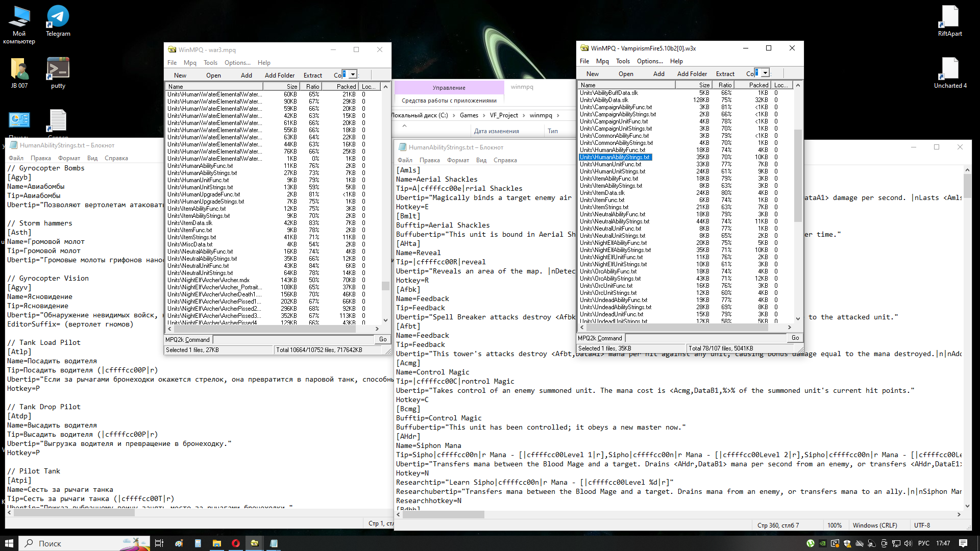Click Opera browser icon in taskbar
This screenshot has height=551, width=980.
[235, 543]
